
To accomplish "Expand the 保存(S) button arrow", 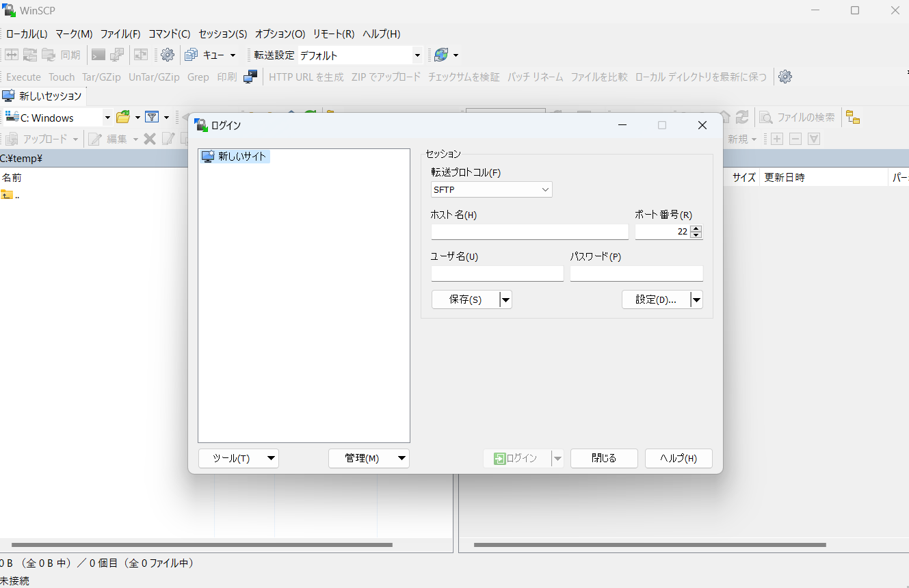I will coord(505,299).
